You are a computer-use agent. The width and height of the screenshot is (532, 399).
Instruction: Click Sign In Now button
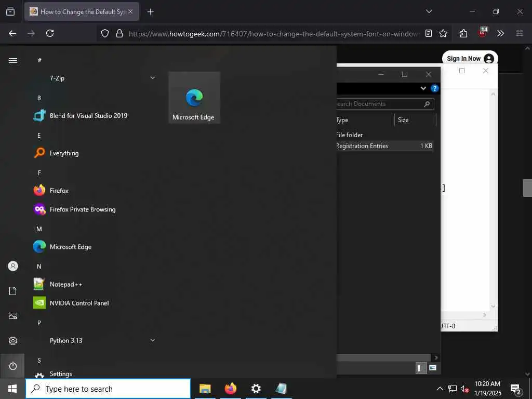pos(470,59)
